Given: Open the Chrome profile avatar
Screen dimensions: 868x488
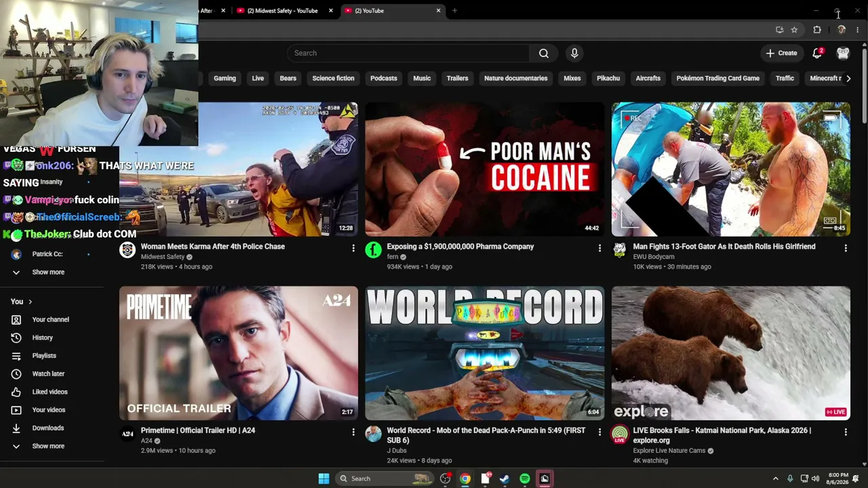Looking at the screenshot, I should tap(842, 30).
